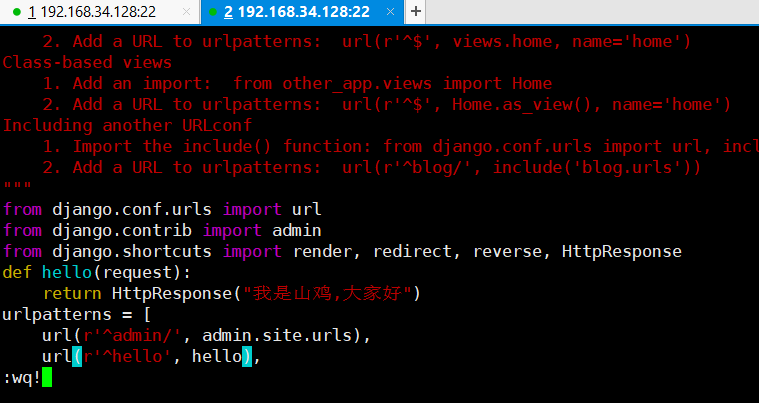Click the views.home comment line

coord(367,42)
